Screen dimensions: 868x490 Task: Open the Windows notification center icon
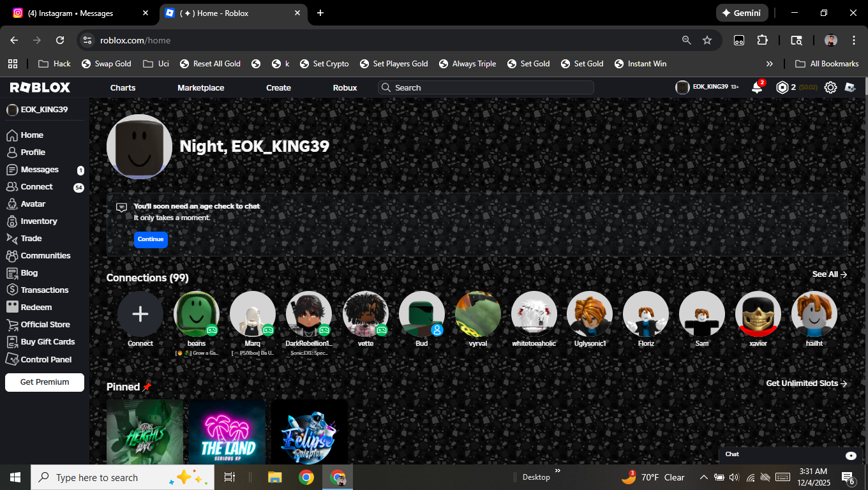(x=848, y=477)
